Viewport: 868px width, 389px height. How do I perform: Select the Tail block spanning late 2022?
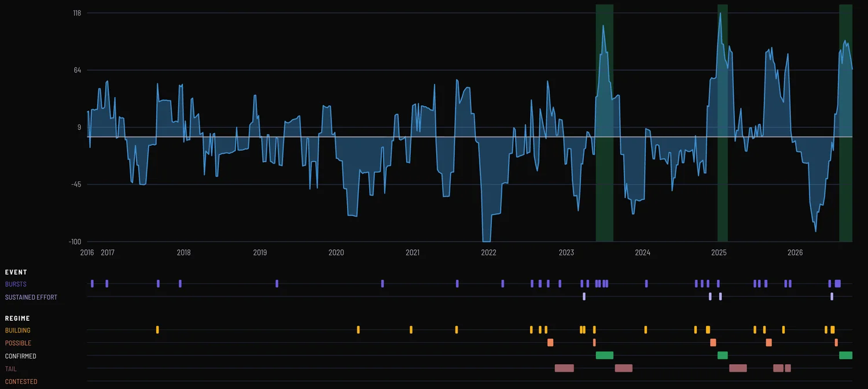click(x=564, y=368)
